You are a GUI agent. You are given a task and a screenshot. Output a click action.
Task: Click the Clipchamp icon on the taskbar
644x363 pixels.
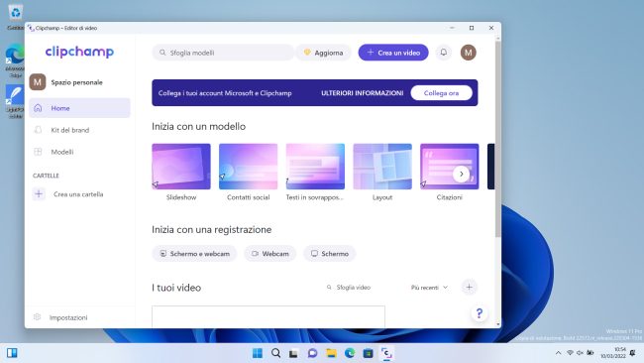[386, 353]
